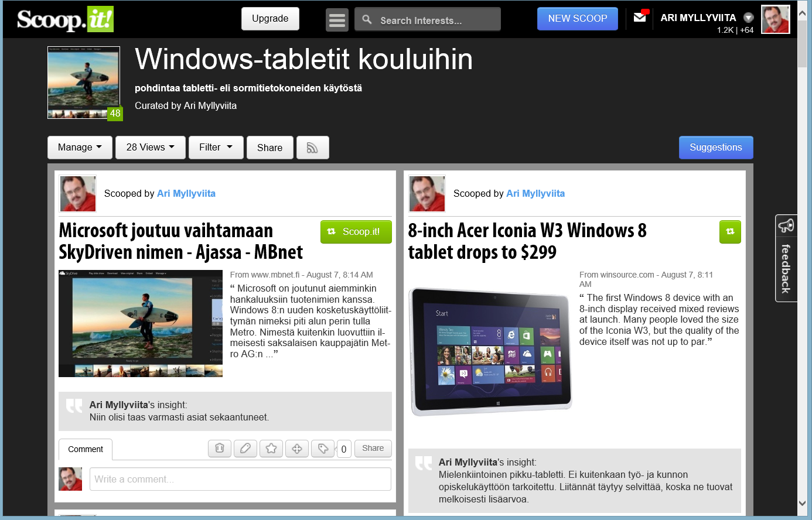Image resolution: width=812 pixels, height=520 pixels.
Task: Open the hamburger menu icon
Action: pos(337,20)
